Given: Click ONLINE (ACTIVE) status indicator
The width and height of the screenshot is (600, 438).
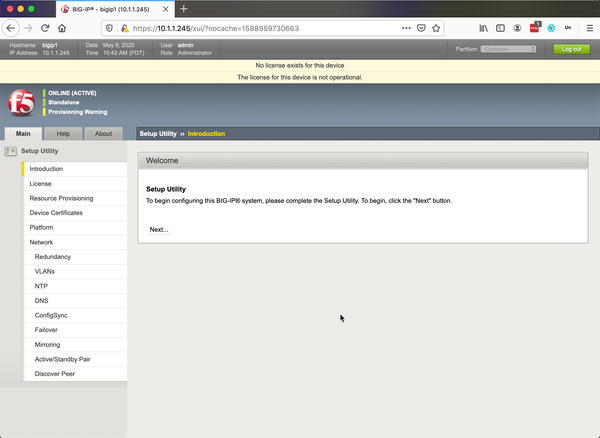Looking at the screenshot, I should (70, 93).
